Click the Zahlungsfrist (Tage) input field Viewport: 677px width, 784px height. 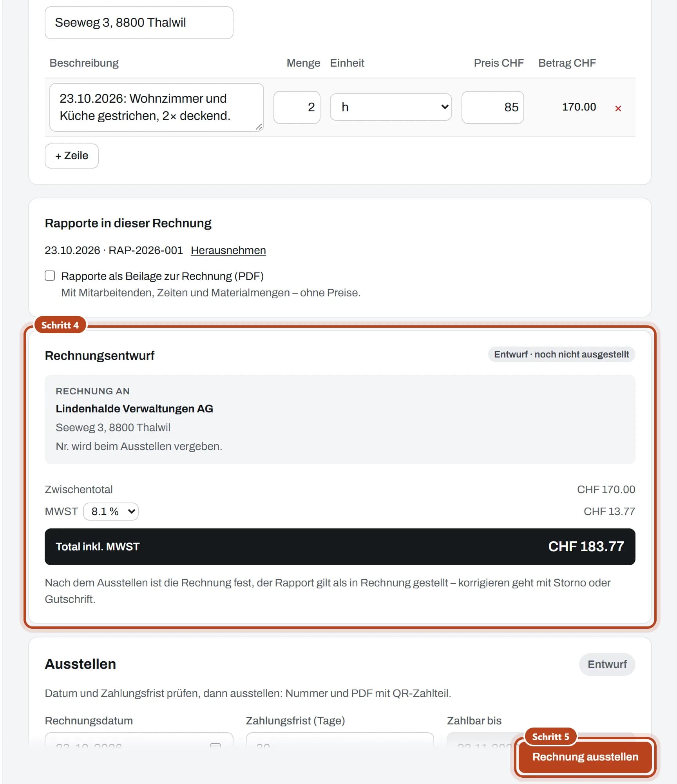pyautogui.click(x=340, y=741)
